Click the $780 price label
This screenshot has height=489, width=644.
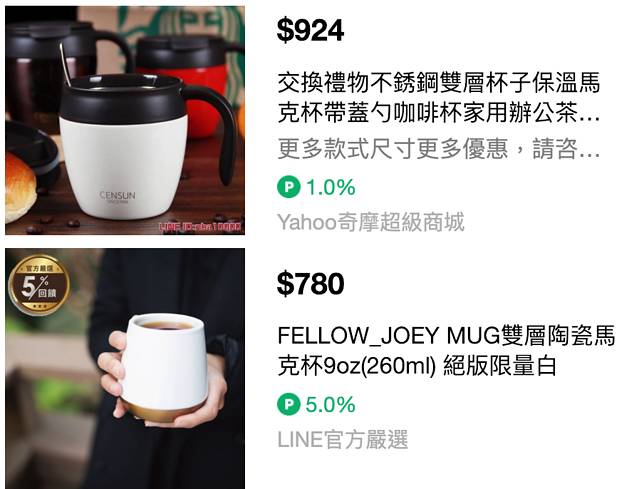(310, 284)
